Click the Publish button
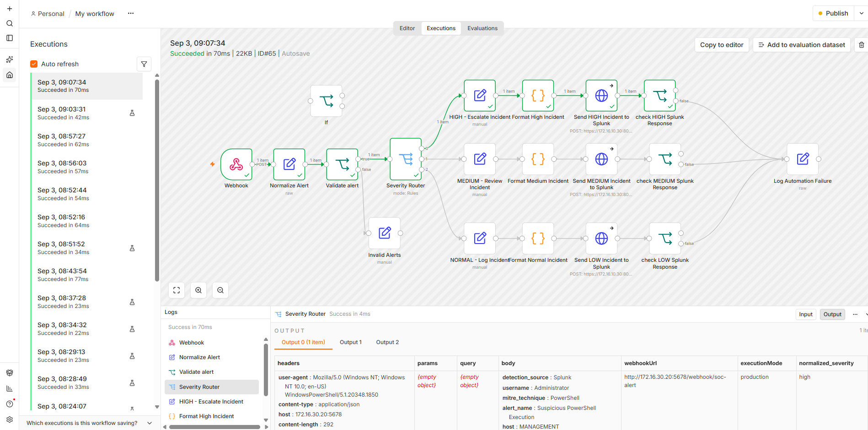This screenshot has width=868, height=430. [x=833, y=13]
